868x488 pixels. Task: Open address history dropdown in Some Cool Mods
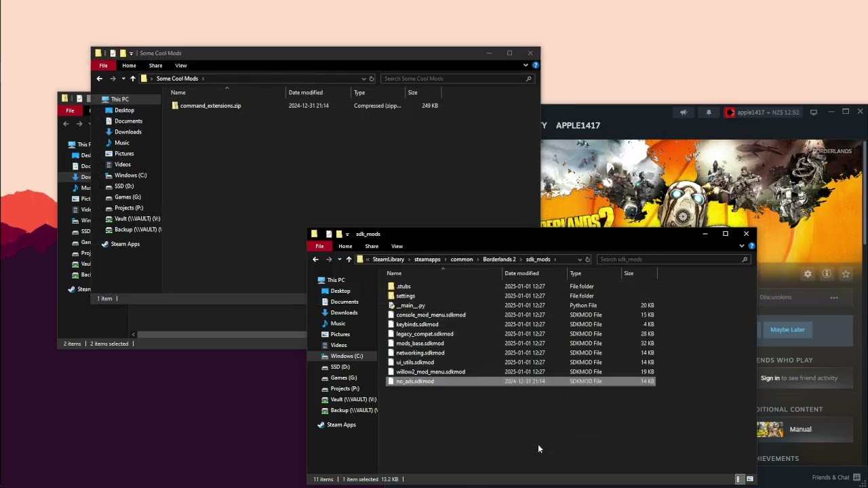point(363,79)
